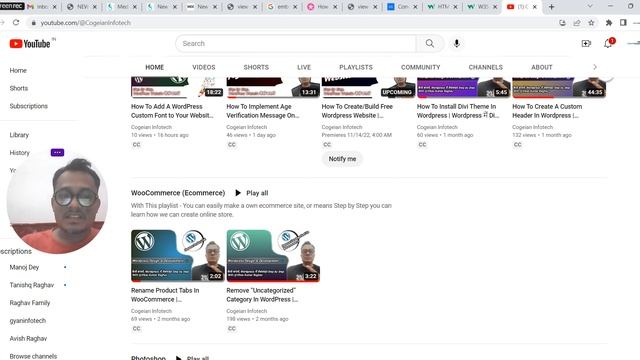Image resolution: width=640 pixels, height=360 pixels.
Task: Go to Home in the sidebar
Action: pos(18,70)
